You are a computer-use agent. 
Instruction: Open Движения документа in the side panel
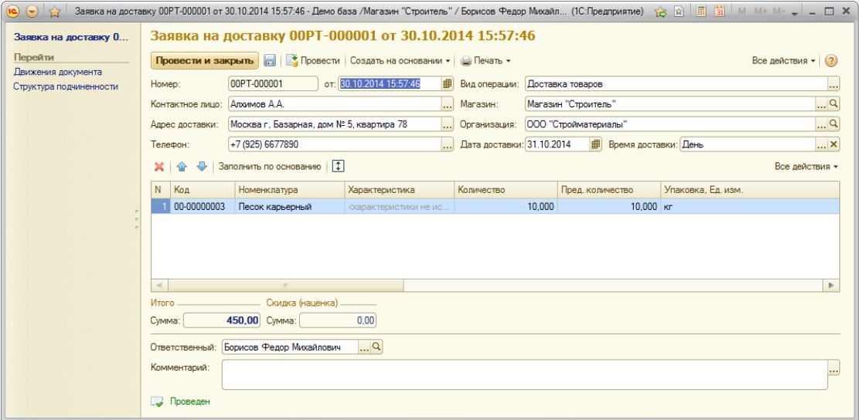coord(57,72)
